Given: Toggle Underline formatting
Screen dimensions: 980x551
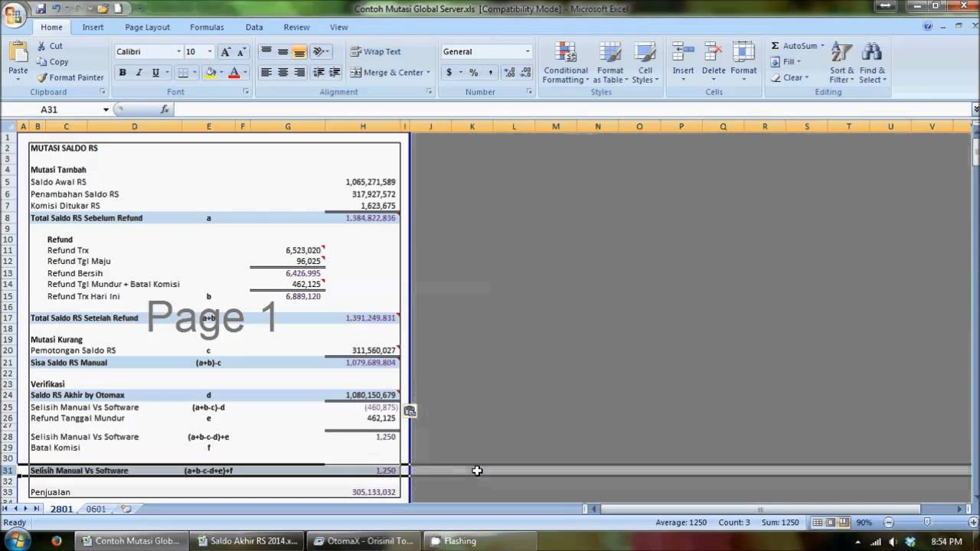Looking at the screenshot, I should coord(155,73).
